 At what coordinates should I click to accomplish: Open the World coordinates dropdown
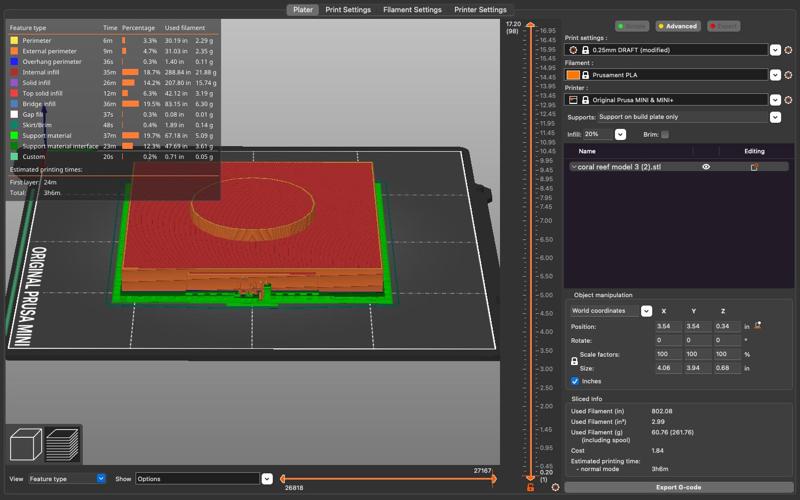tap(646, 311)
